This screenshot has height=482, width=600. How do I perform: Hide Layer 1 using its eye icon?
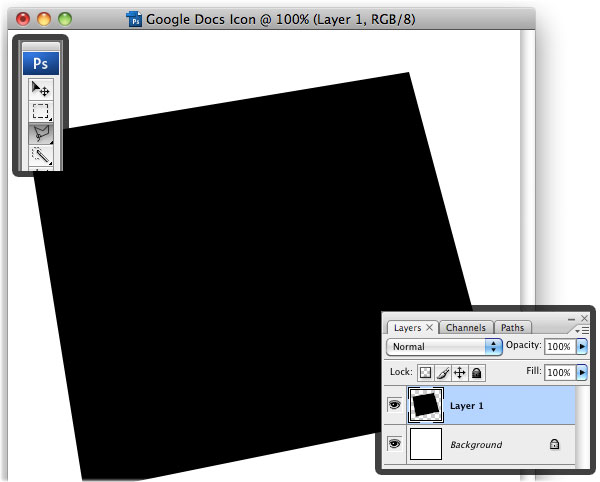point(395,405)
